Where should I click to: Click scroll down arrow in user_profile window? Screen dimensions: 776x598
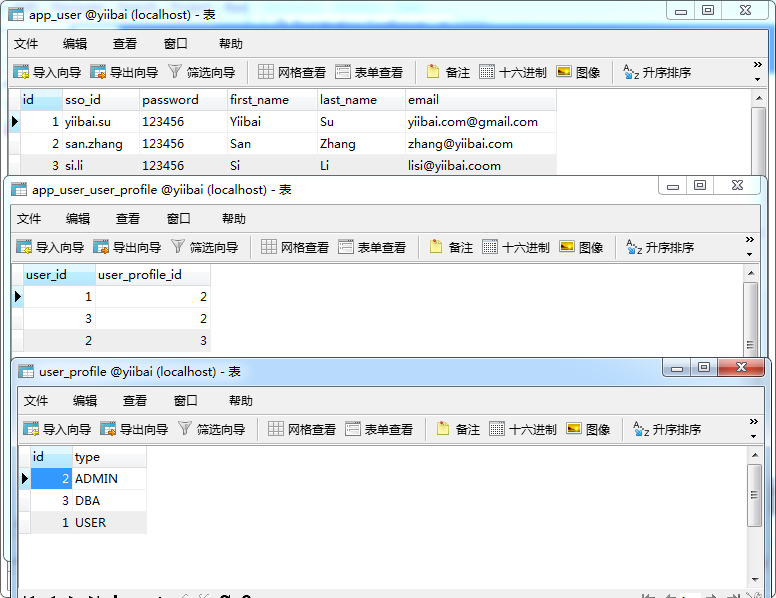[755, 580]
